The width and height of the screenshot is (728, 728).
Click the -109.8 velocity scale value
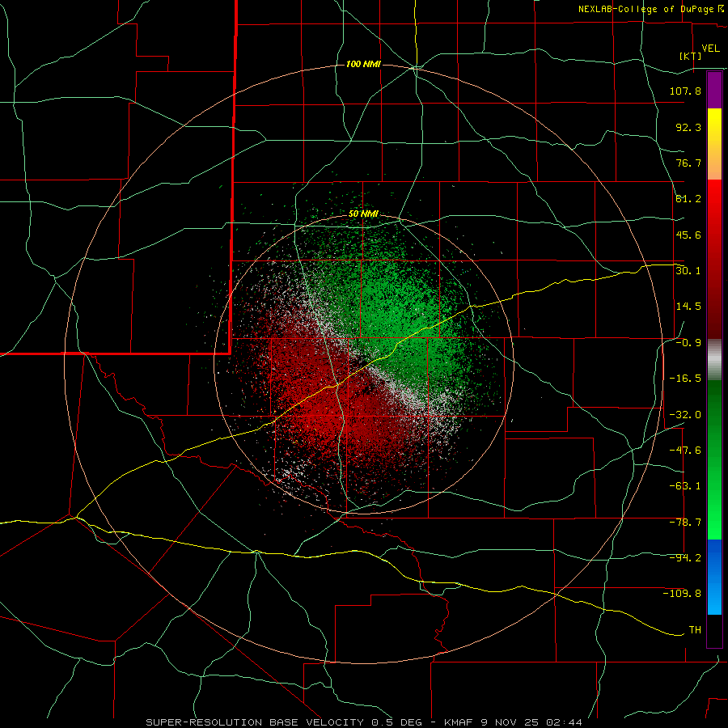tap(682, 594)
